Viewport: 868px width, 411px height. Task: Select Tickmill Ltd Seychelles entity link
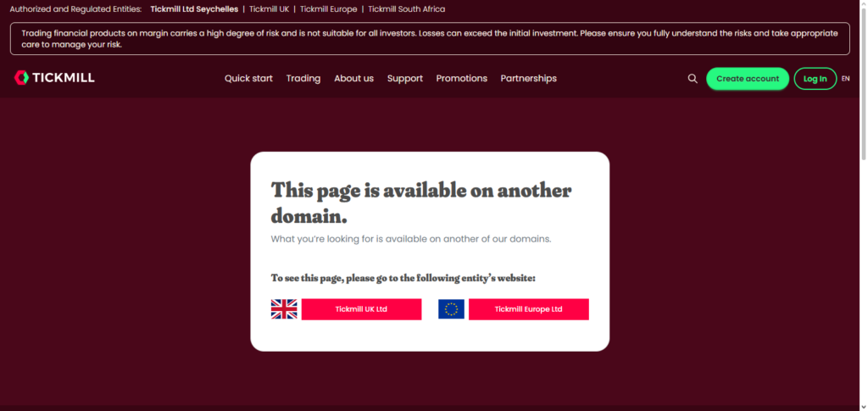tap(194, 9)
